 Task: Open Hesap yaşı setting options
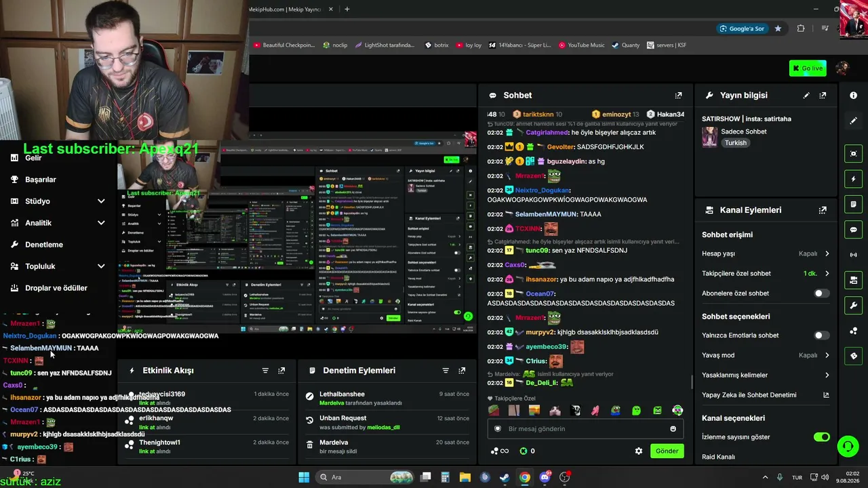click(766, 253)
